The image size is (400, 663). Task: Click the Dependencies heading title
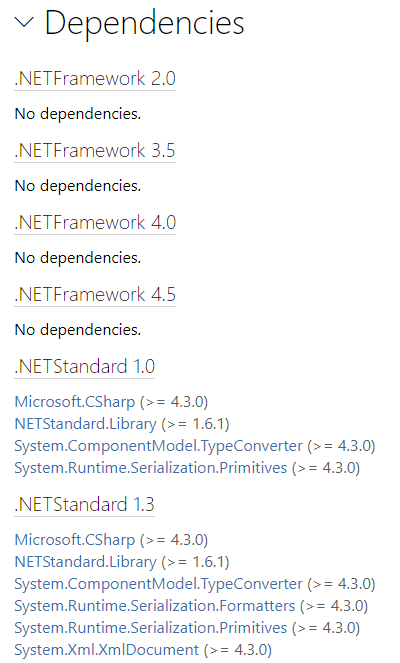click(x=145, y=23)
